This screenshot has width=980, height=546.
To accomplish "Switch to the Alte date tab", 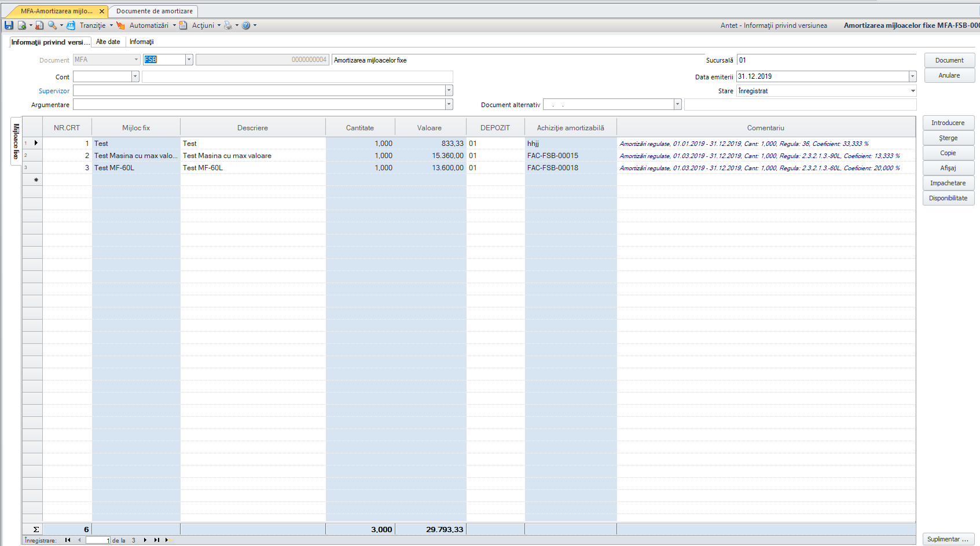I will click(x=108, y=42).
